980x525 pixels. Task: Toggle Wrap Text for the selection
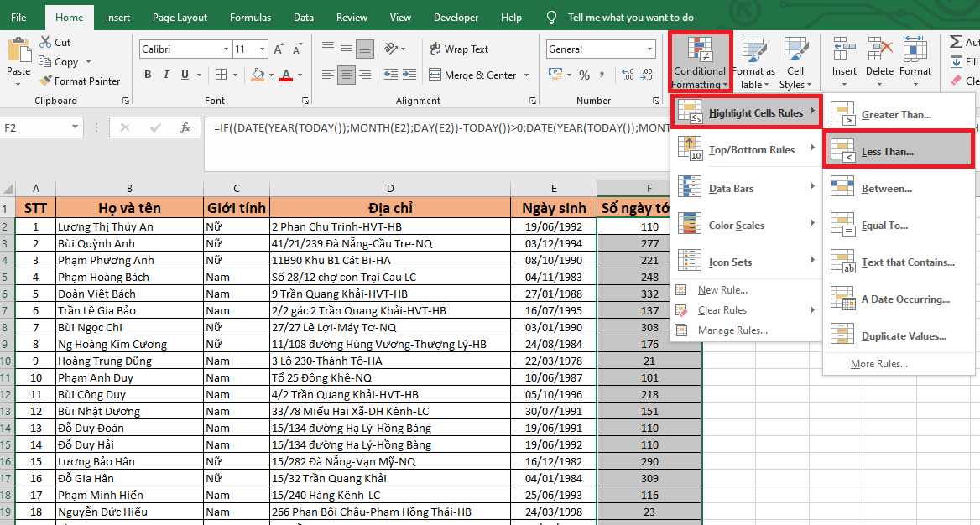coord(458,49)
